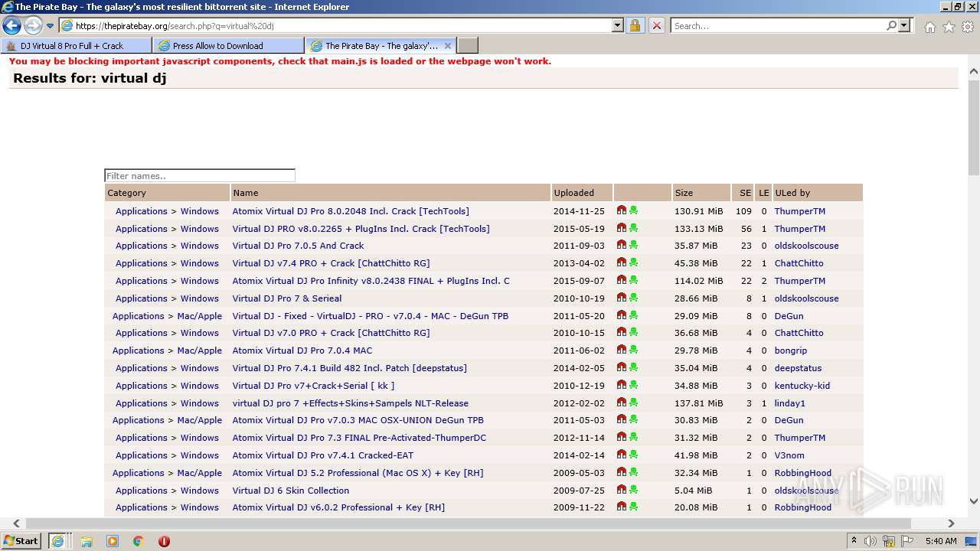This screenshot has width=980, height=551.
Task: Open the recent pages dropdown next to Forward
Action: 51,26
